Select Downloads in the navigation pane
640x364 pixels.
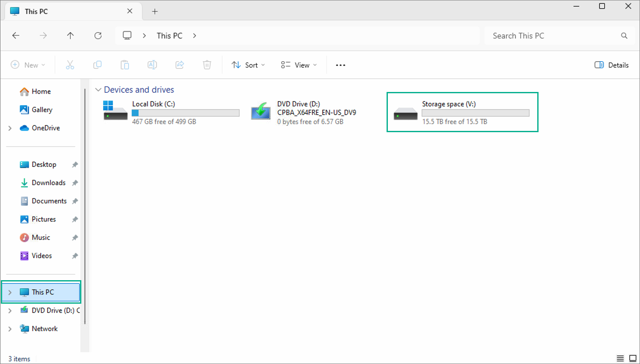pyautogui.click(x=48, y=183)
